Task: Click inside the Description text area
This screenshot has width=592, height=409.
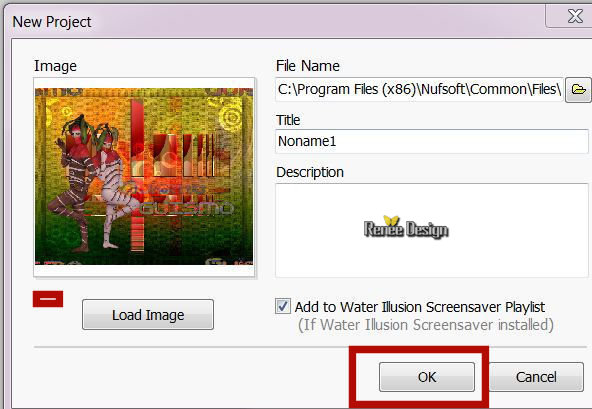Action: pyautogui.click(x=432, y=230)
